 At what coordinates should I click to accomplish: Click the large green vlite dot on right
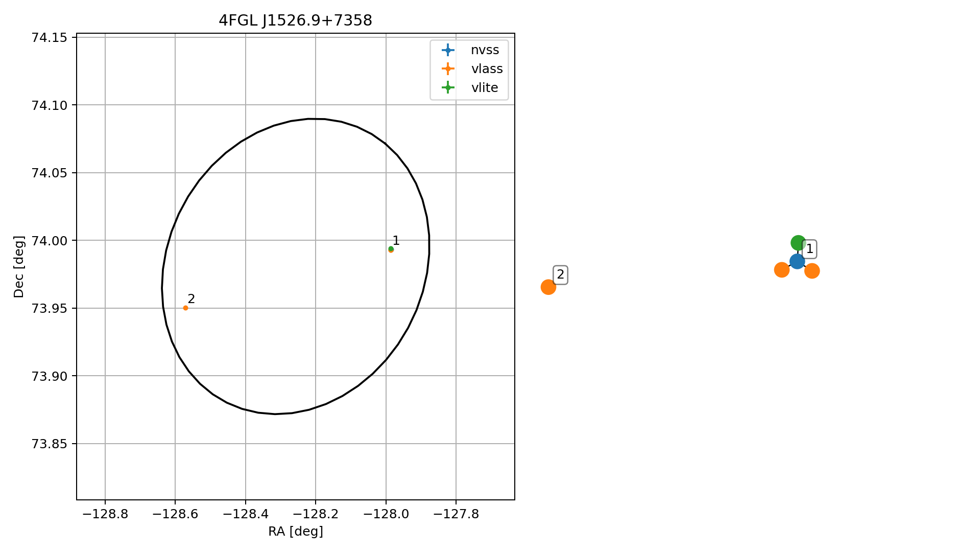click(x=798, y=243)
